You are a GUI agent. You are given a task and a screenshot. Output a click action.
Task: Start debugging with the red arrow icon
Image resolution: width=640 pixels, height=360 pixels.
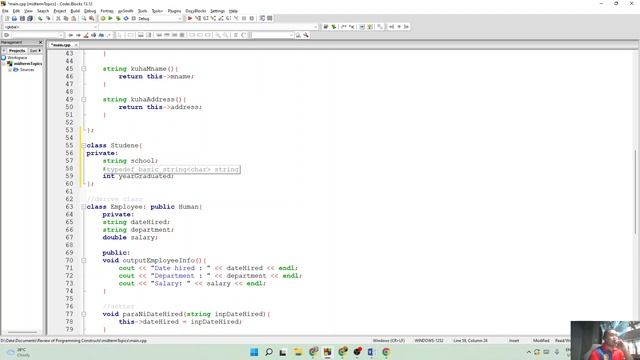190,18
